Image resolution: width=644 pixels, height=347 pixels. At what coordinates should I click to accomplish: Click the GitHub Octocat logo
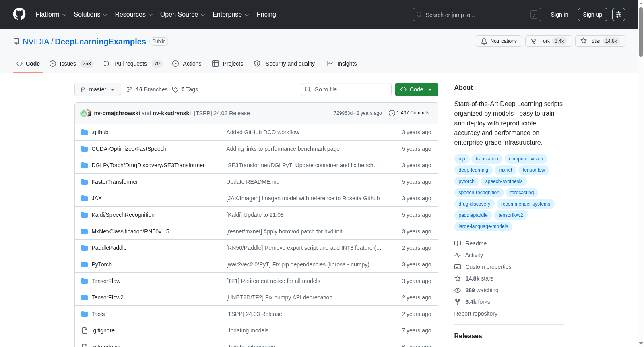pos(19,14)
